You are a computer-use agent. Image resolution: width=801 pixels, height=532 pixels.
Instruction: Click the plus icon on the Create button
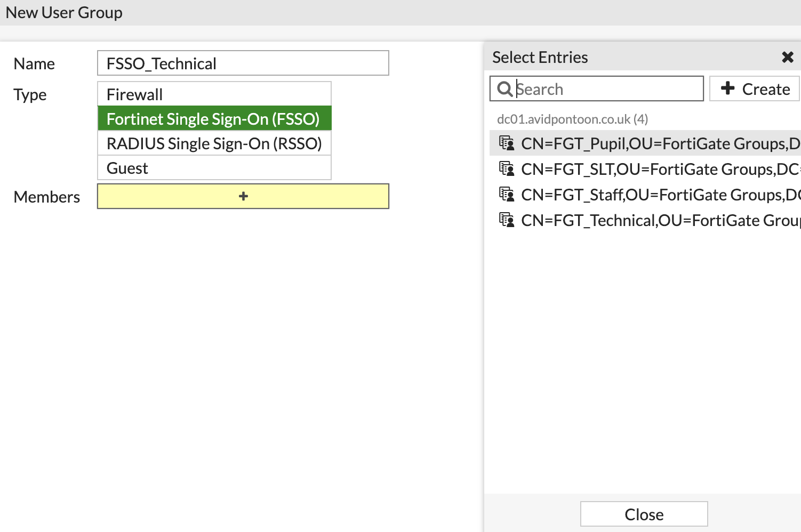tap(728, 88)
